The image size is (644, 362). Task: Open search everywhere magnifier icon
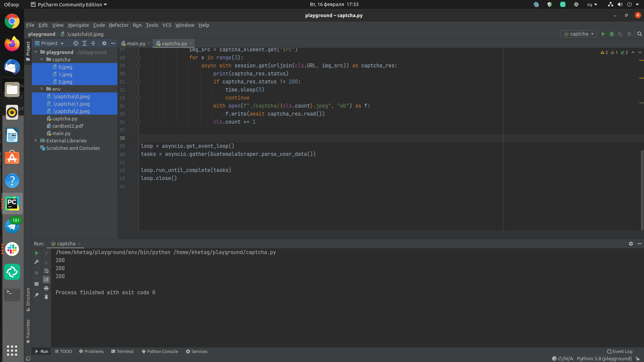point(639,34)
